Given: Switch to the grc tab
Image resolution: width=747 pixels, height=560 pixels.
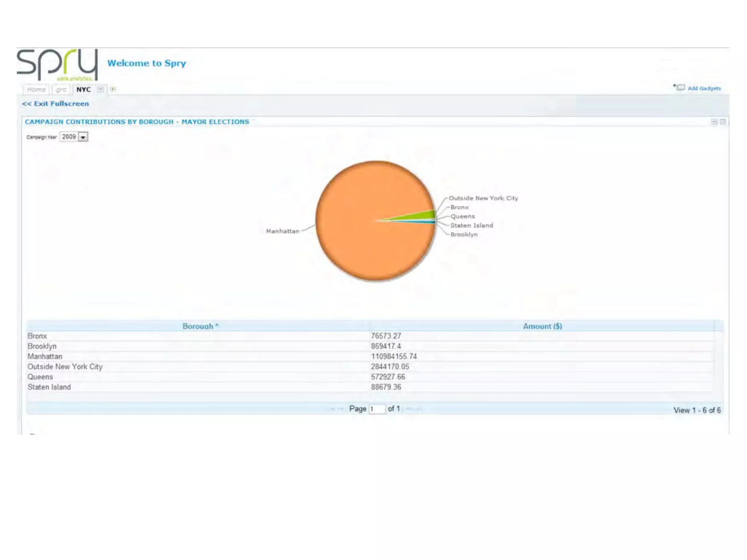Looking at the screenshot, I should click(61, 90).
